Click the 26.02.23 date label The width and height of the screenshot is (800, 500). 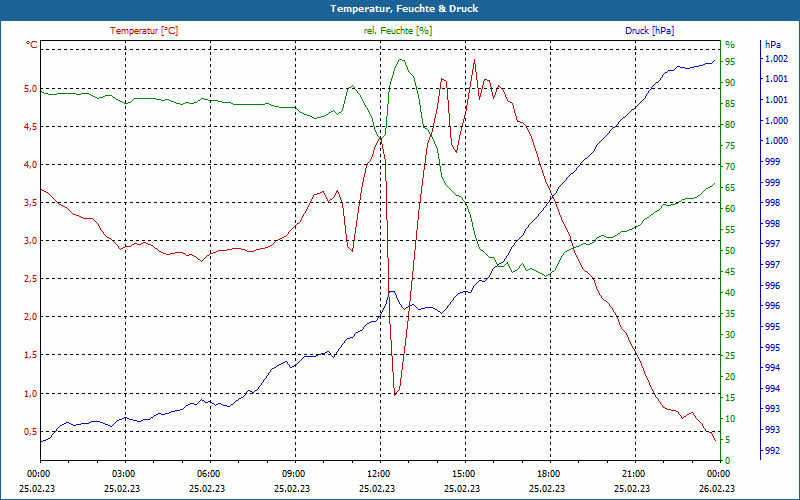click(x=718, y=488)
